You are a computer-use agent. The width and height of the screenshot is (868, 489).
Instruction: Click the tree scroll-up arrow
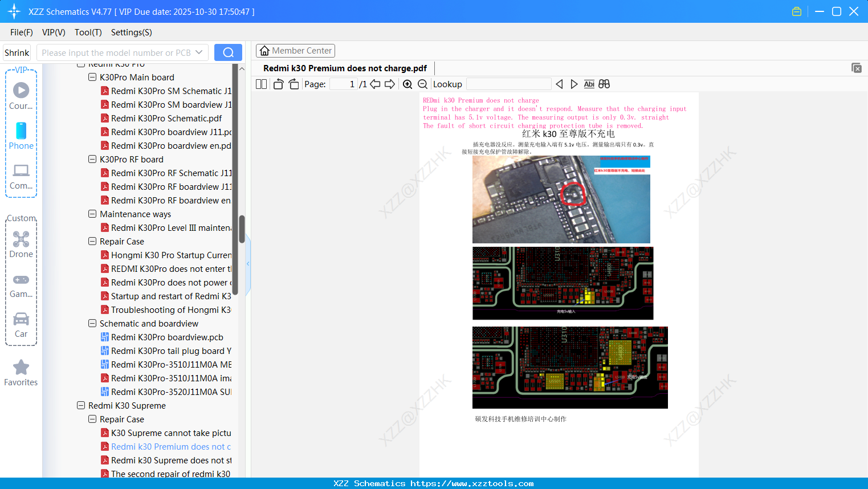242,68
